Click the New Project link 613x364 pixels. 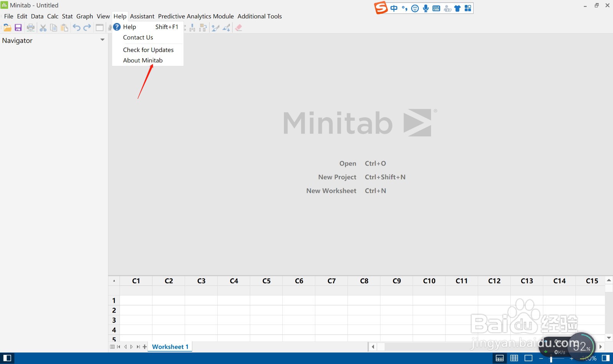362,177
